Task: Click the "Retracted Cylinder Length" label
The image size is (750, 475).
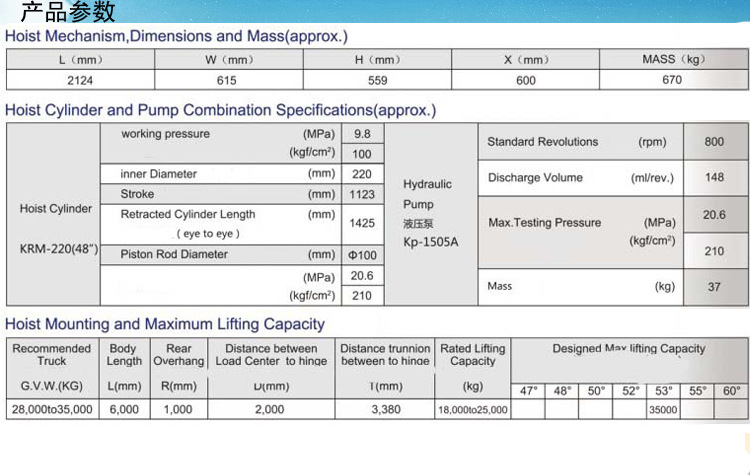Action: click(x=188, y=214)
